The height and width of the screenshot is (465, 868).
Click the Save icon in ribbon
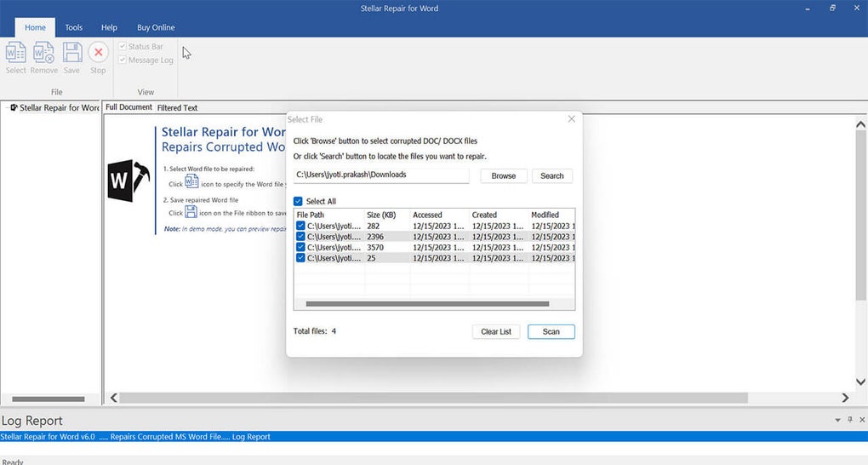72,53
